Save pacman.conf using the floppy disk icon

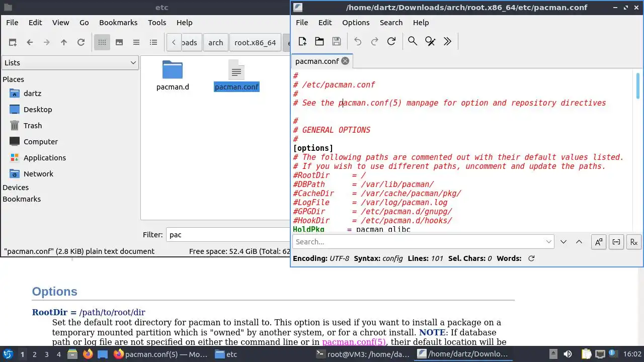pyautogui.click(x=337, y=41)
